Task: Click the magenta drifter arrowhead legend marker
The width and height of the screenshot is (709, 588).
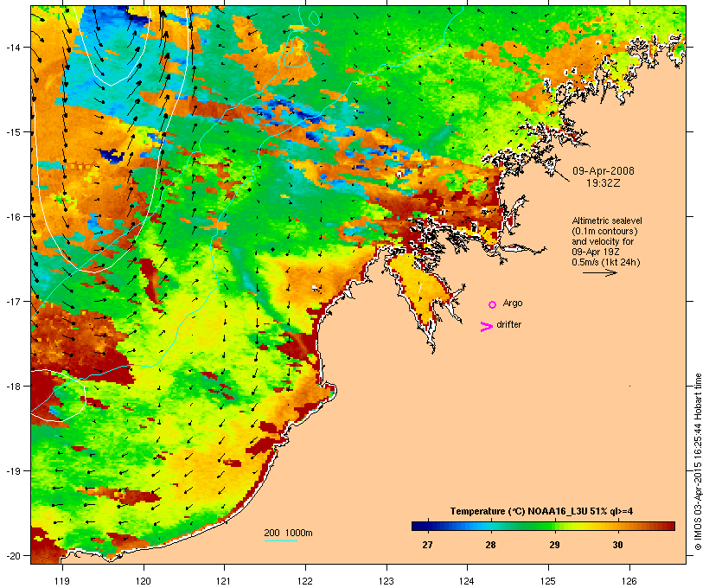Action: tap(486, 327)
